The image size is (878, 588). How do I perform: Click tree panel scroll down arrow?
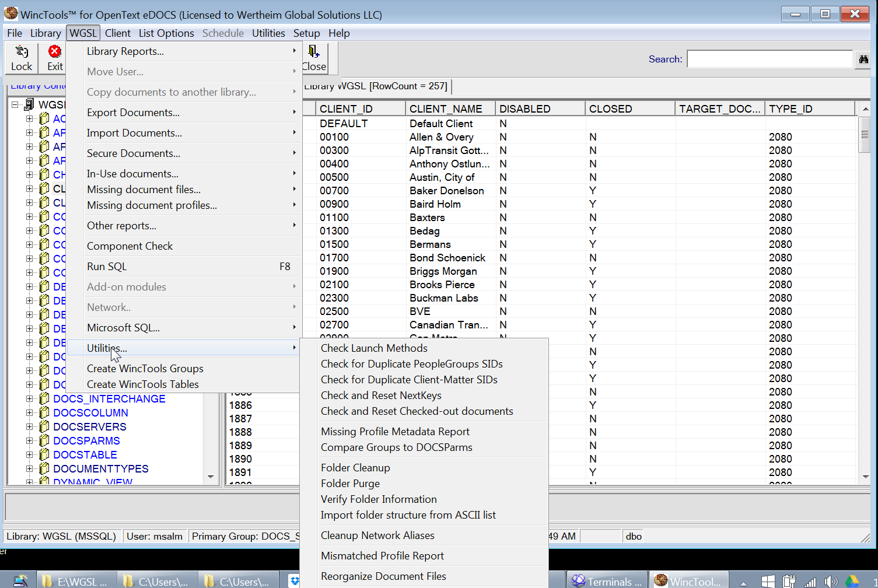click(x=211, y=477)
